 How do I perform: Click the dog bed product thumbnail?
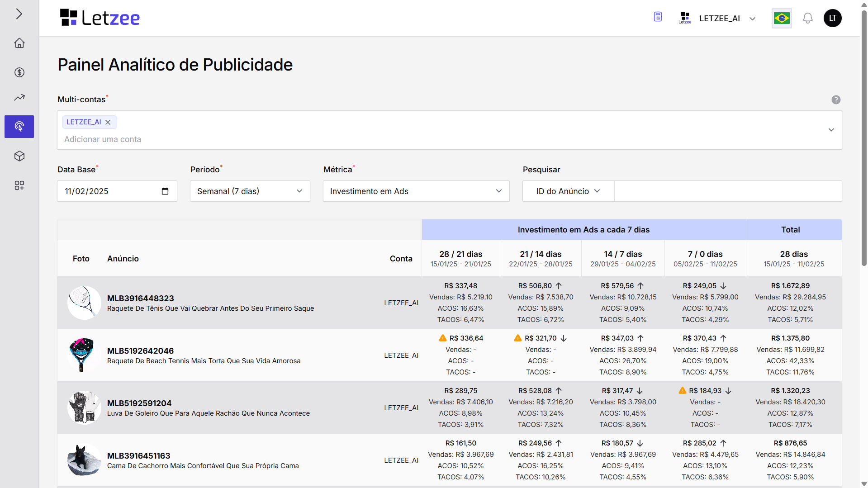point(84,460)
